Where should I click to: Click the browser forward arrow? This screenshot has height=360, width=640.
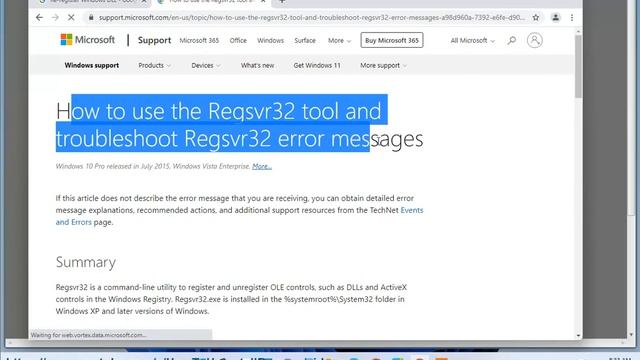pos(55,18)
